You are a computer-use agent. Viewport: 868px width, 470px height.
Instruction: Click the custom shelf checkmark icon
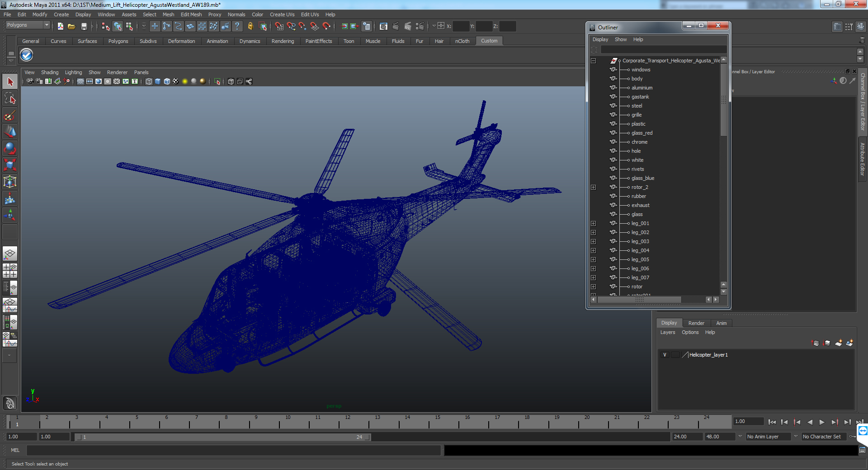[27, 55]
